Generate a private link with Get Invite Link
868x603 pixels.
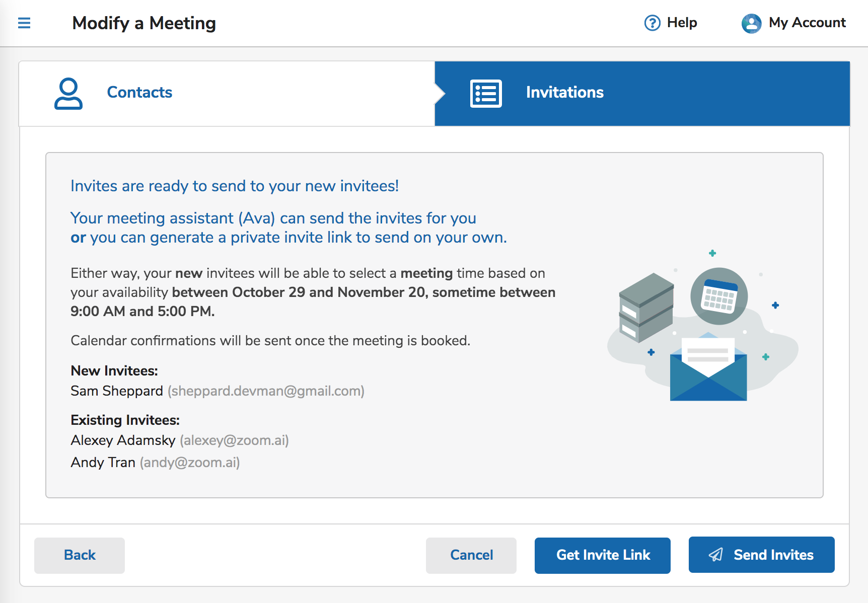click(602, 555)
